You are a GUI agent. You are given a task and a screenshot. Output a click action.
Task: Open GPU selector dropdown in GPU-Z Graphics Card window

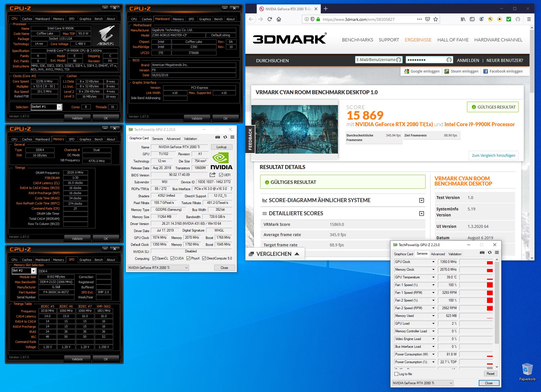click(x=158, y=268)
